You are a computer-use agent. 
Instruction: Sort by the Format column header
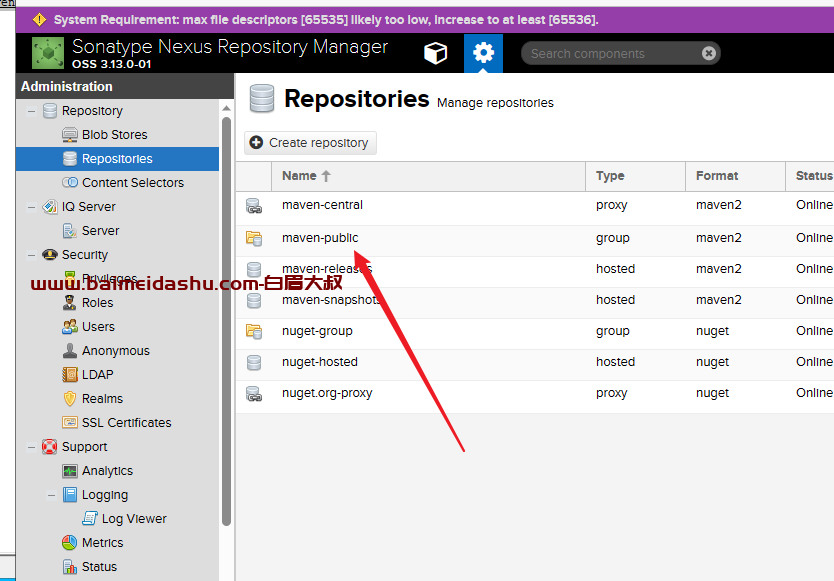(x=736, y=176)
